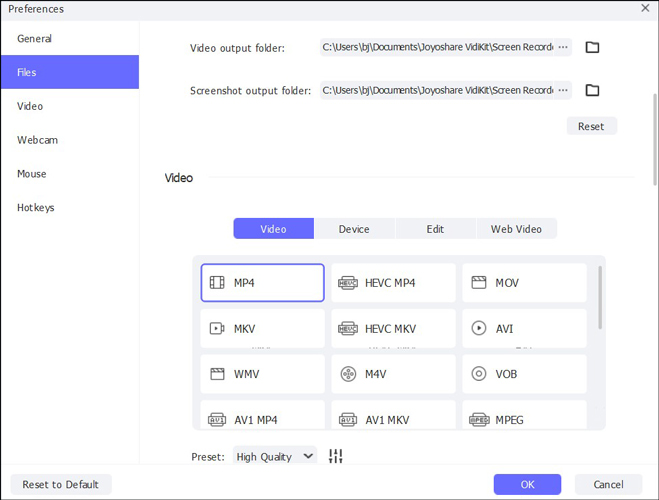Browse screenshot output folder with ellipsis button
659x500 pixels.
563,90
